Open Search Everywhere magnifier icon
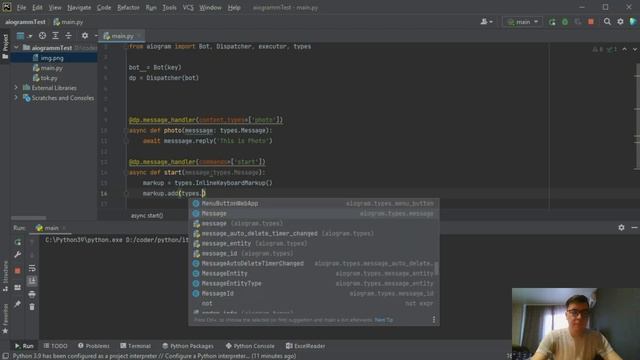The height and width of the screenshot is (360, 640). click(607, 22)
